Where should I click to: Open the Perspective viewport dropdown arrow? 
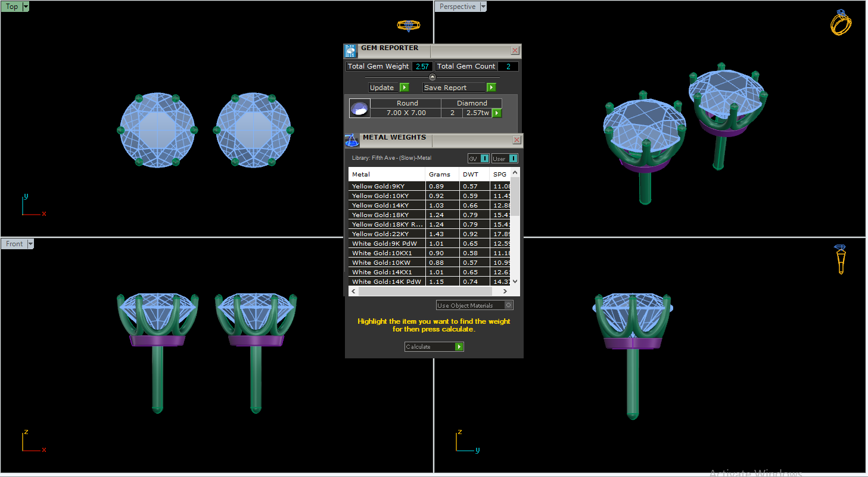coord(483,7)
